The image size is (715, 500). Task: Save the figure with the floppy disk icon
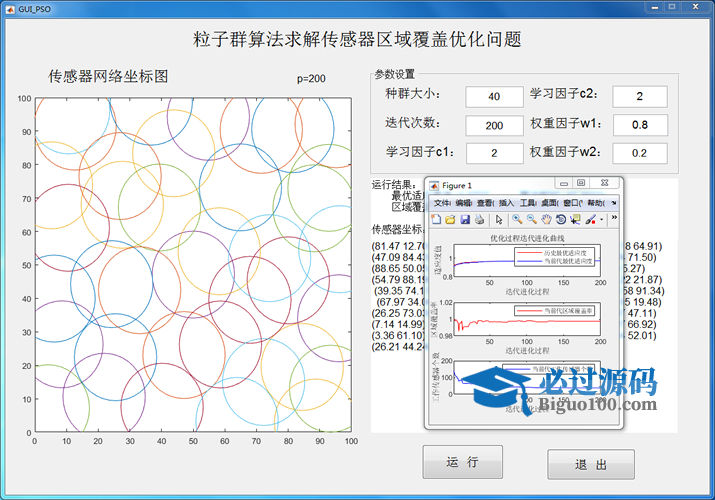(465, 220)
